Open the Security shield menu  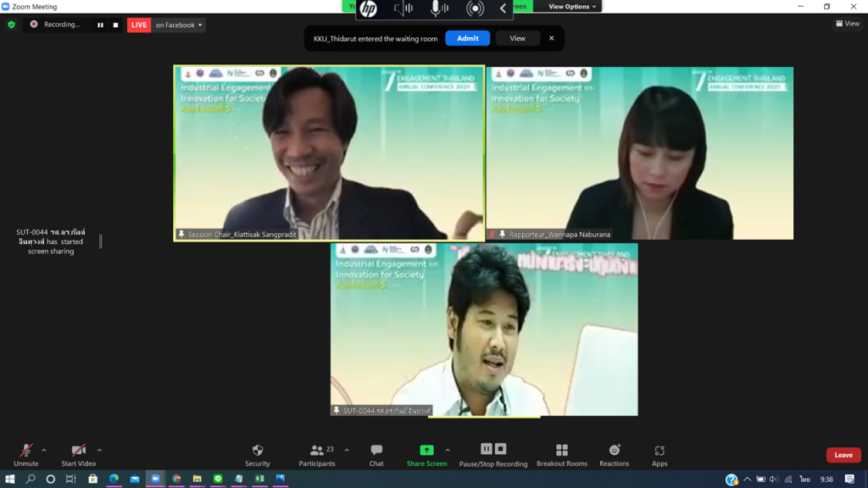click(258, 455)
